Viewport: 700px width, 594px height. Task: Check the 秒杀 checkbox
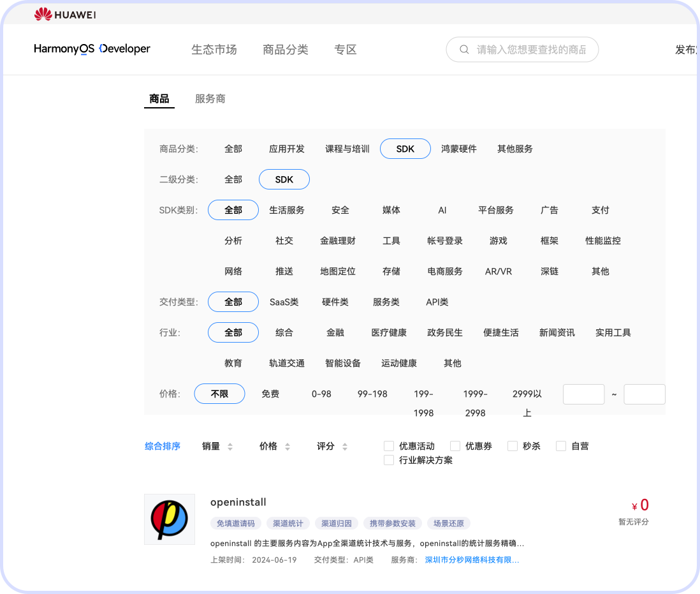click(513, 446)
